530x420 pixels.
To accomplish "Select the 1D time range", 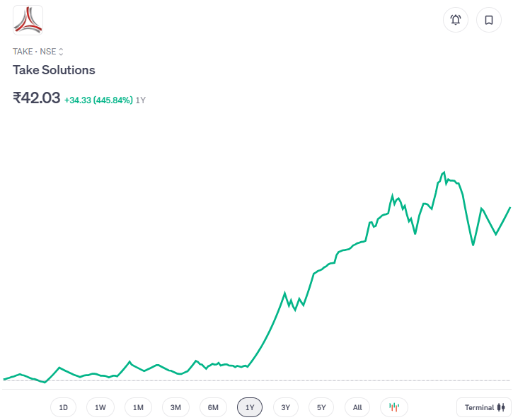I will (x=63, y=407).
